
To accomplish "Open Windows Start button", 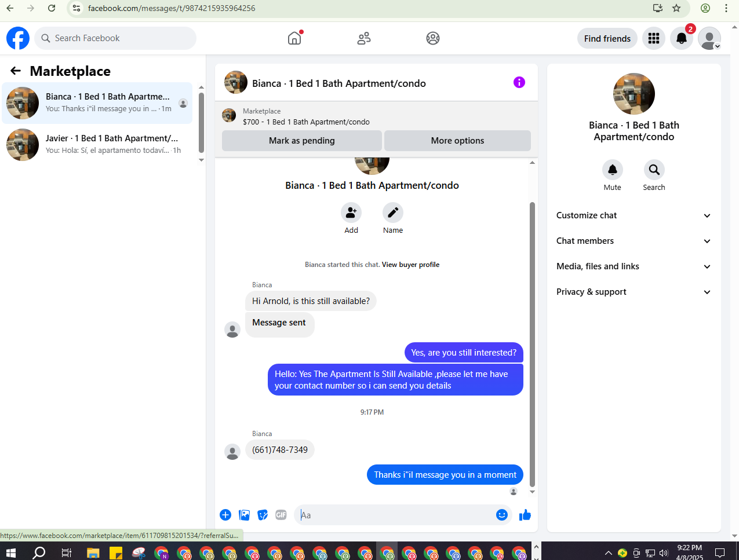I will click(10, 552).
